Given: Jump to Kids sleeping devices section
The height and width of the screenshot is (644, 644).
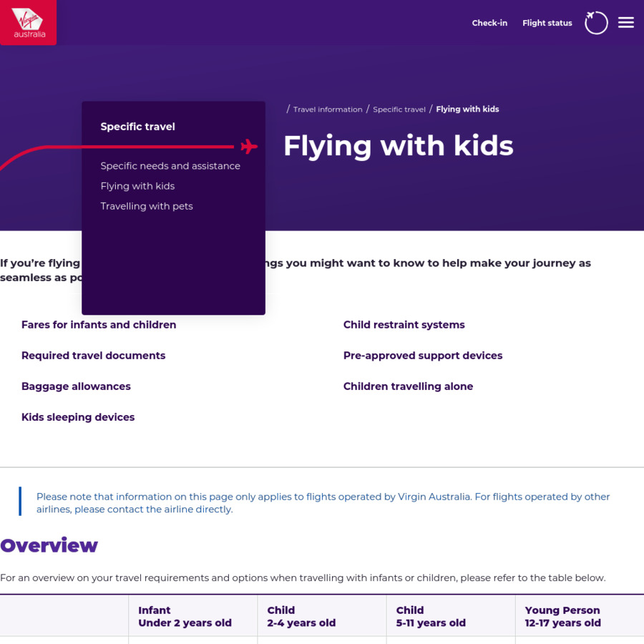Looking at the screenshot, I should 78,417.
